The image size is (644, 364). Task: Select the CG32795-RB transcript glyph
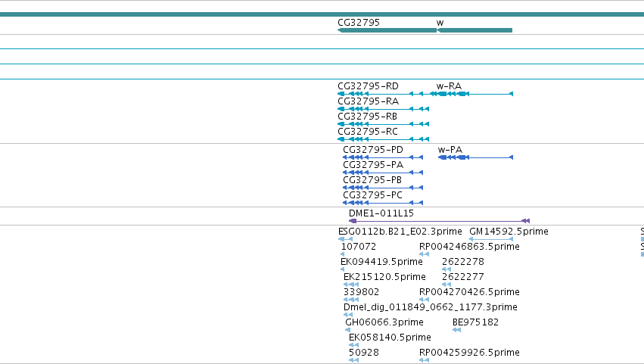383,124
